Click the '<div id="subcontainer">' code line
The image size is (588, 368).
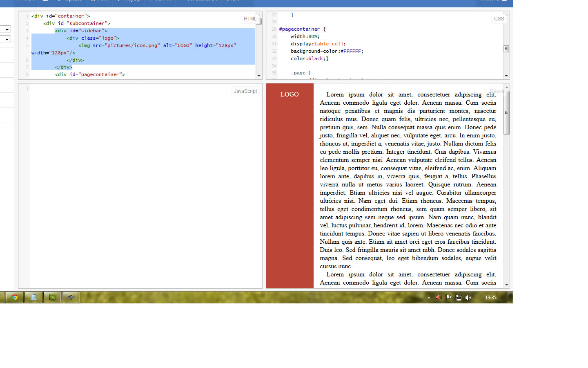(x=77, y=23)
